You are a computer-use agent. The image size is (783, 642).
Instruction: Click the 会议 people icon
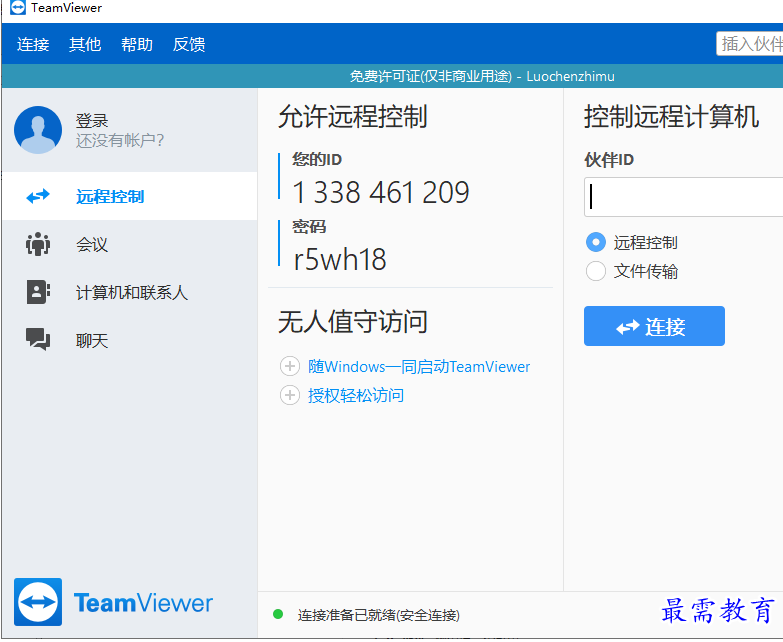click(x=38, y=244)
